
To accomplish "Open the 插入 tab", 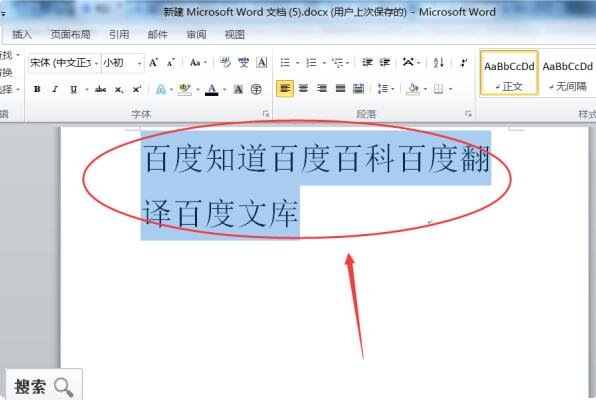I will 22,35.
